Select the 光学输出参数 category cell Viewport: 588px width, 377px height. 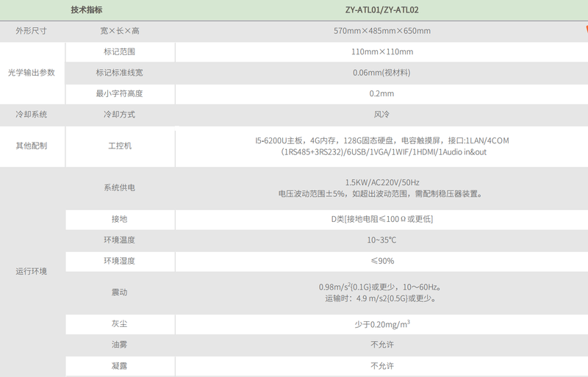click(x=32, y=73)
